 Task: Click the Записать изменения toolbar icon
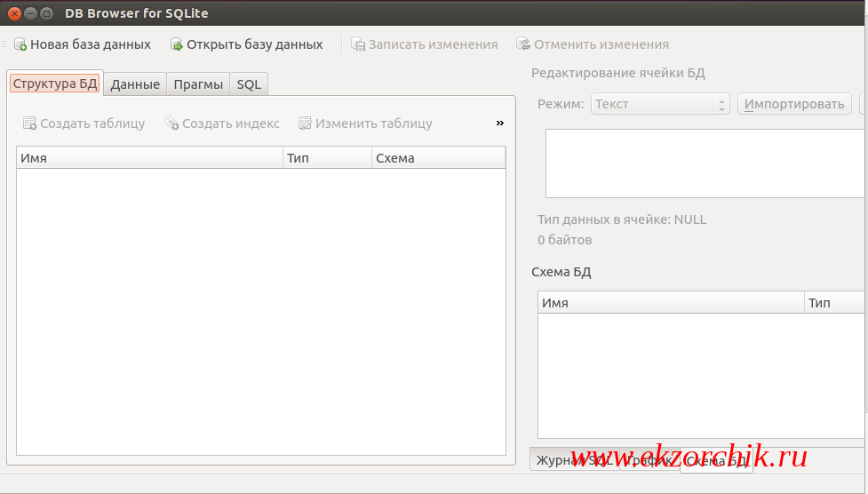point(358,44)
